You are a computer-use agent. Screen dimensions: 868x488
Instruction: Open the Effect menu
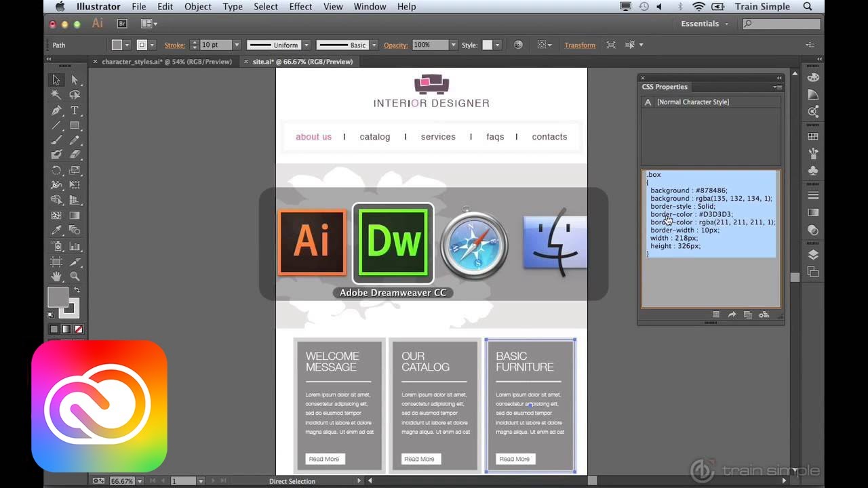[300, 7]
